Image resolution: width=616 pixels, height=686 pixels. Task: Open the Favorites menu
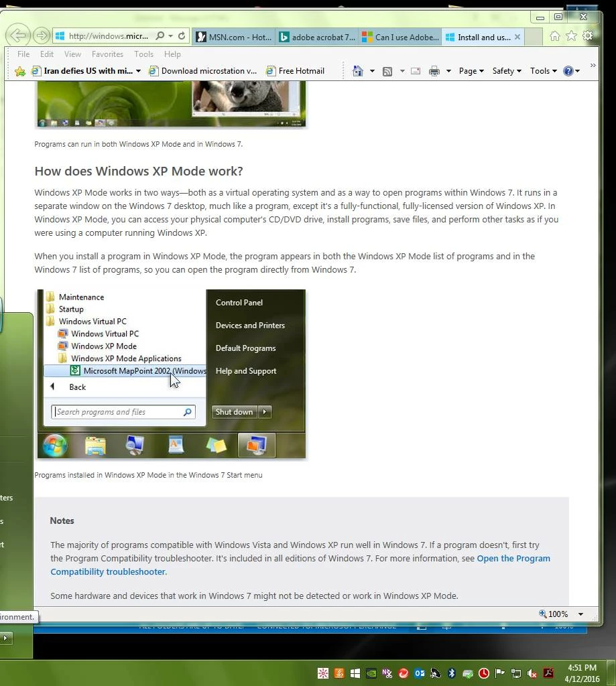pyautogui.click(x=107, y=54)
